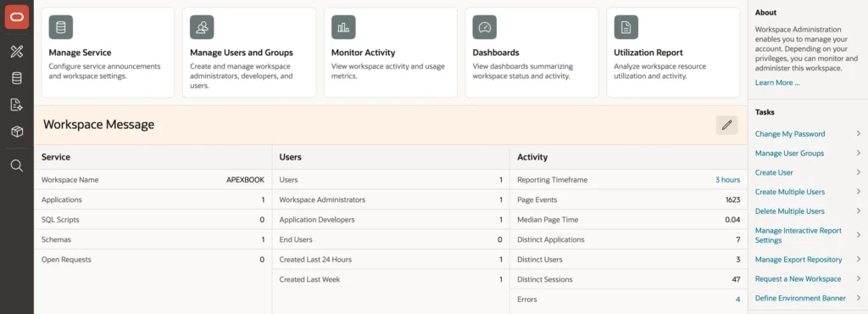The height and width of the screenshot is (314, 868).
Task: Click the Errors count value 4
Action: (738, 300)
